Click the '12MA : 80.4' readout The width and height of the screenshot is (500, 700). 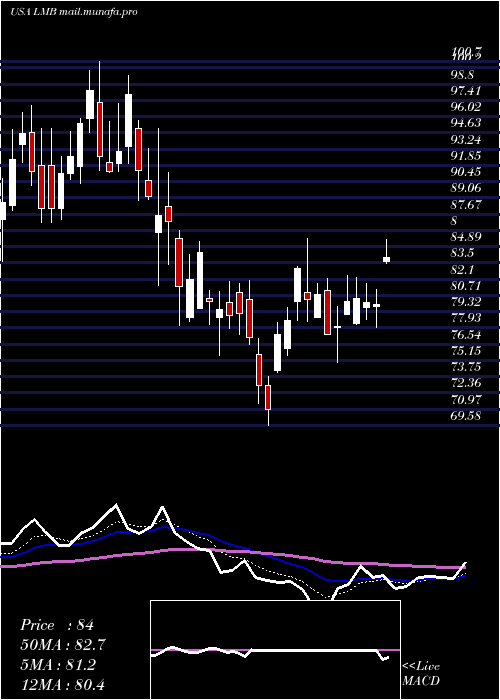63,684
